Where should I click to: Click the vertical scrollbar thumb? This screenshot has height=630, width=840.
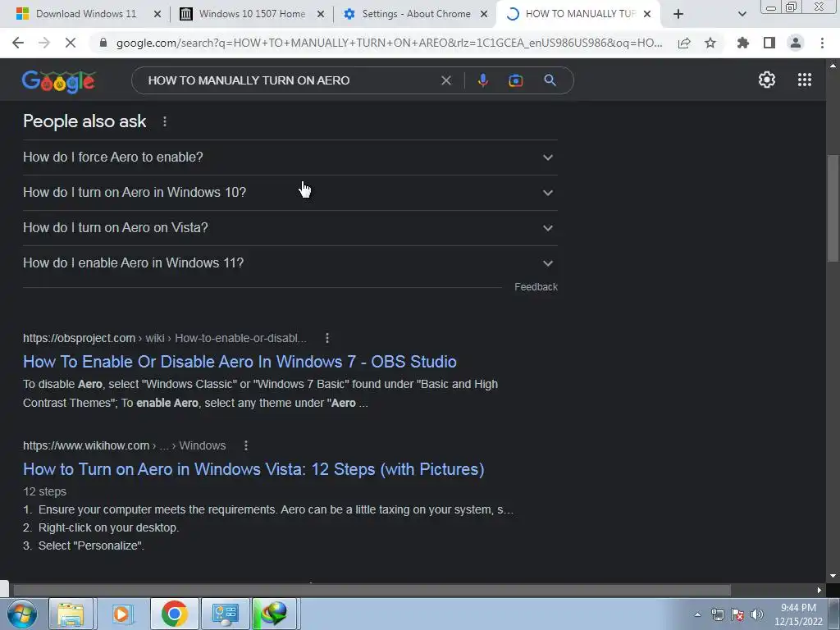[x=833, y=208]
